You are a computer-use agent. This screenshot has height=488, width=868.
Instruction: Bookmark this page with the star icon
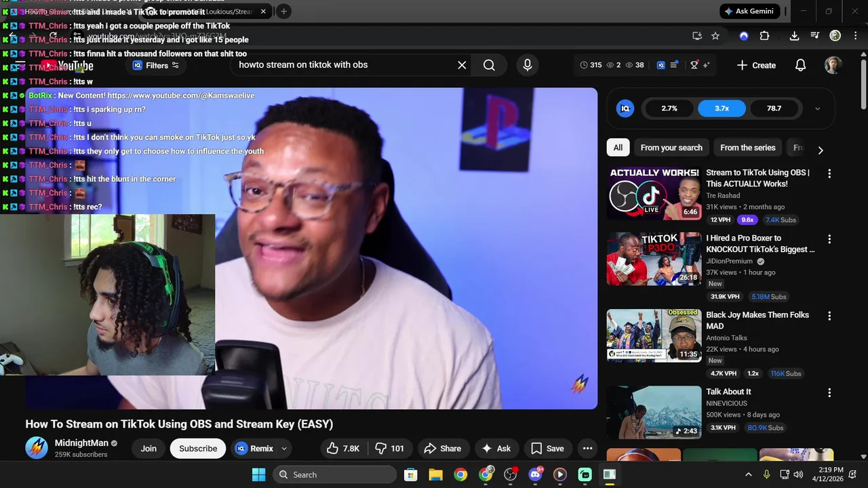click(715, 36)
